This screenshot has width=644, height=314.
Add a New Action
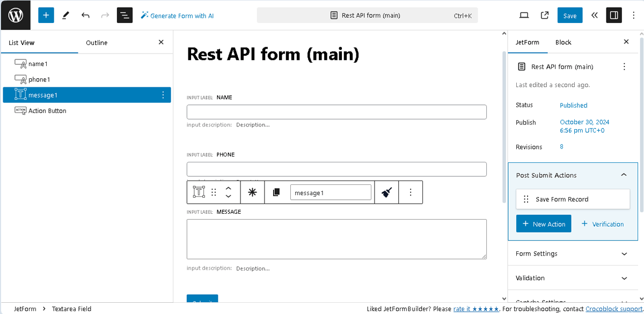pyautogui.click(x=544, y=224)
